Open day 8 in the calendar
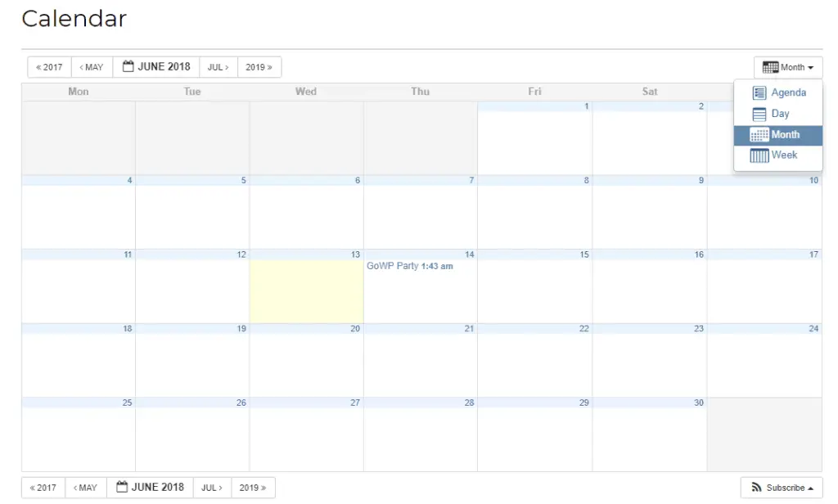This screenshot has width=838, height=504. (586, 181)
